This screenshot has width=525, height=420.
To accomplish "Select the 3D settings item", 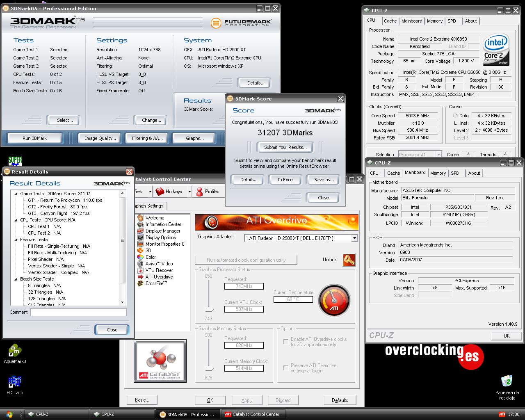I will tap(148, 251).
